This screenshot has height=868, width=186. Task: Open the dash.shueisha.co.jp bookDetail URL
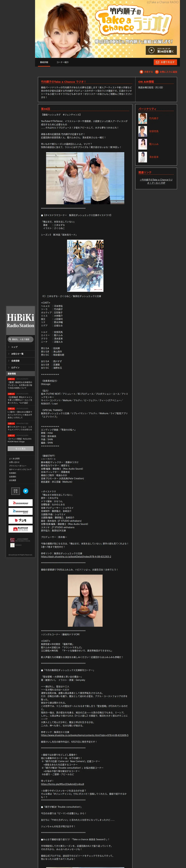click(76, 557)
